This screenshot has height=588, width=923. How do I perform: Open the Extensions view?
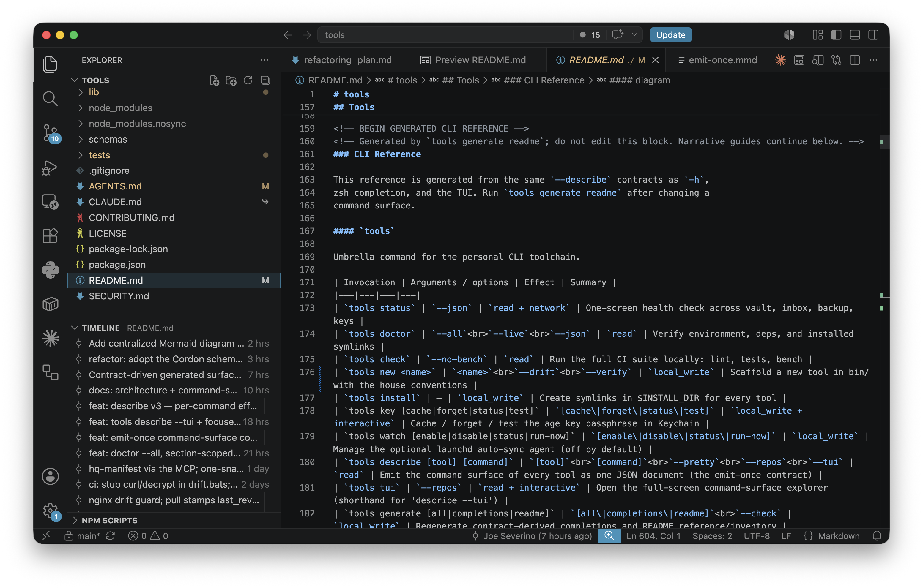click(x=50, y=235)
